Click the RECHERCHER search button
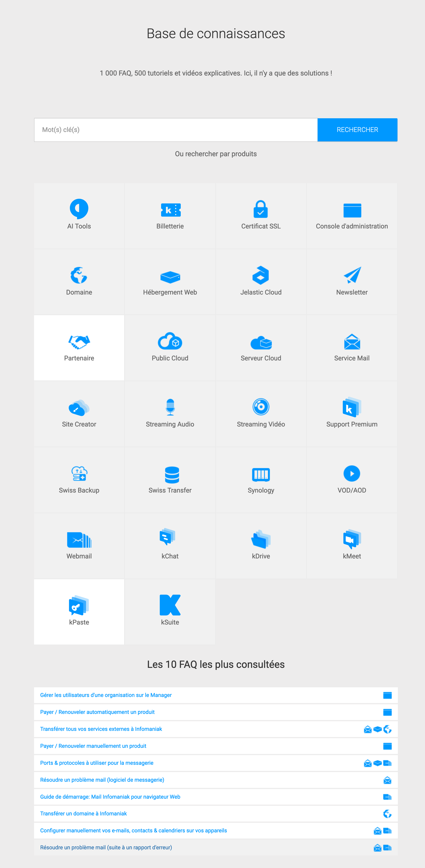This screenshot has height=868, width=425. click(357, 130)
